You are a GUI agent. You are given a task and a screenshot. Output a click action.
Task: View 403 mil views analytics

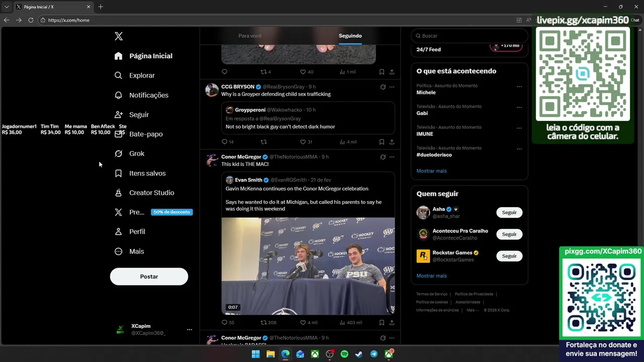[x=351, y=322]
